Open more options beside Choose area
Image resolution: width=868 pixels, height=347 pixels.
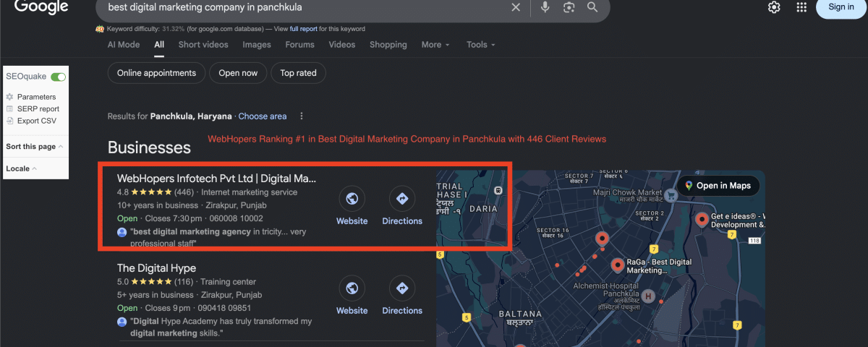click(x=302, y=116)
